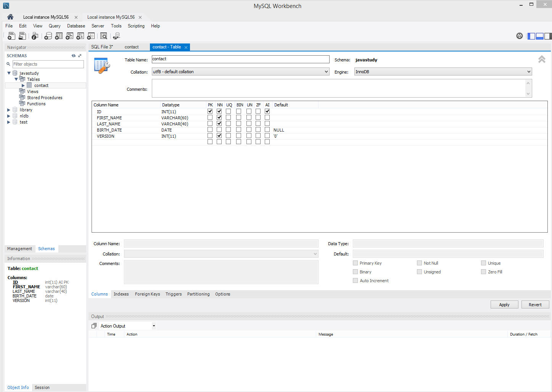Create new schema icon in toolbar

click(48, 36)
